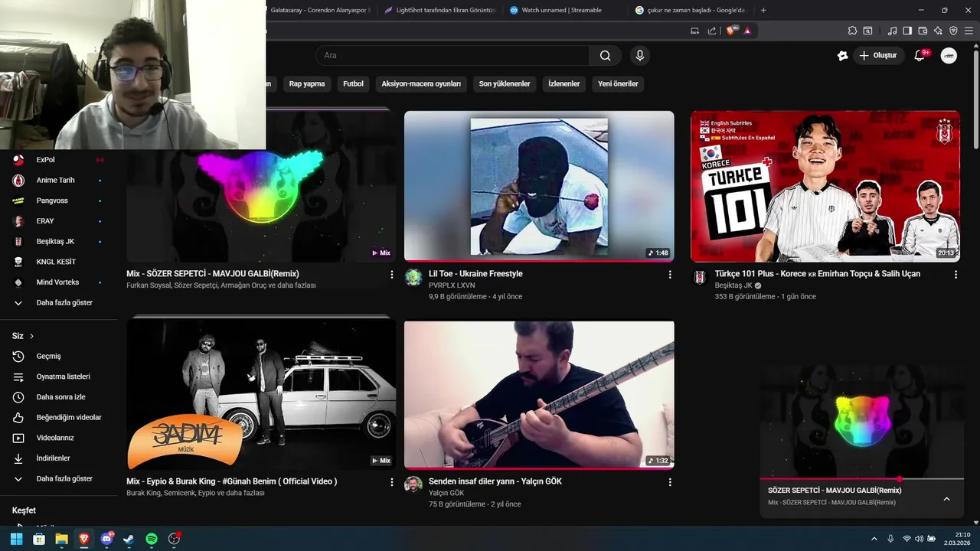This screenshot has width=980, height=551.
Task: Open the Yalçın GÖK channel avatar
Action: (x=413, y=485)
